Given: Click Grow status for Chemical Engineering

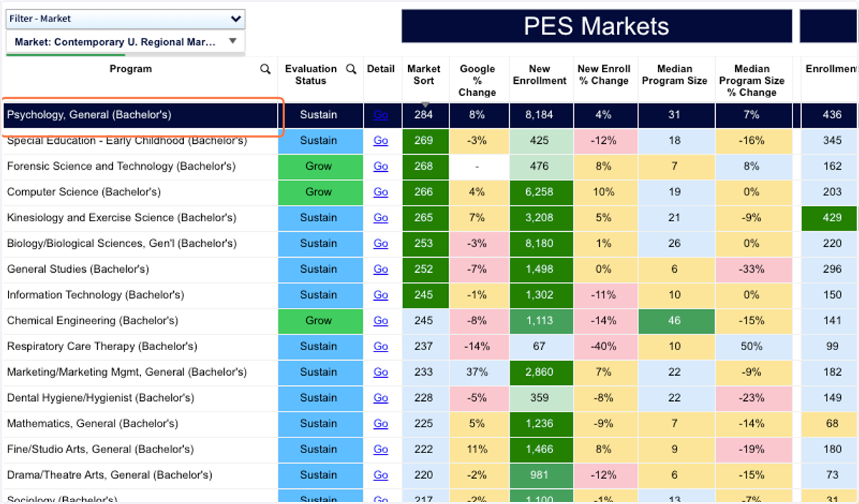Looking at the screenshot, I should click(x=319, y=321).
